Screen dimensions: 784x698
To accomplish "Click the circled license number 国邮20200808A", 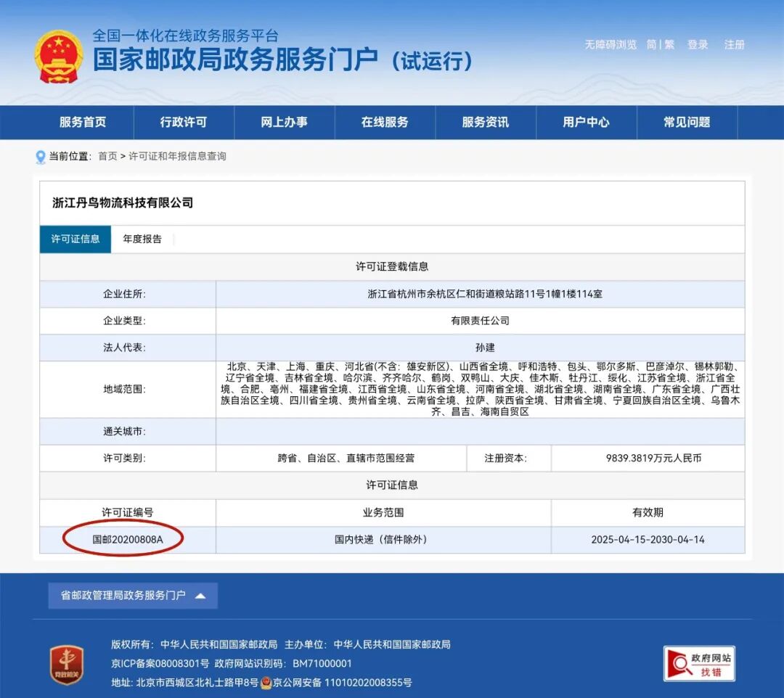I will [128, 539].
